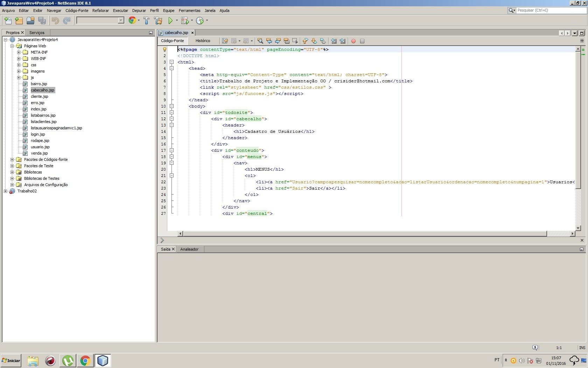Expand the css folder node
588x368 pixels.
(19, 65)
